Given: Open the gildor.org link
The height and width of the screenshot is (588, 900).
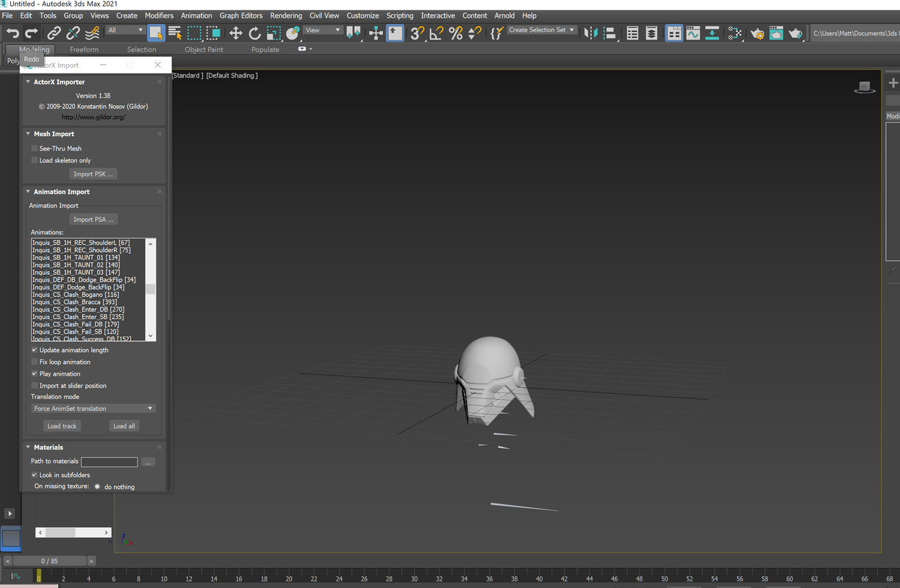Looking at the screenshot, I should tap(93, 117).
